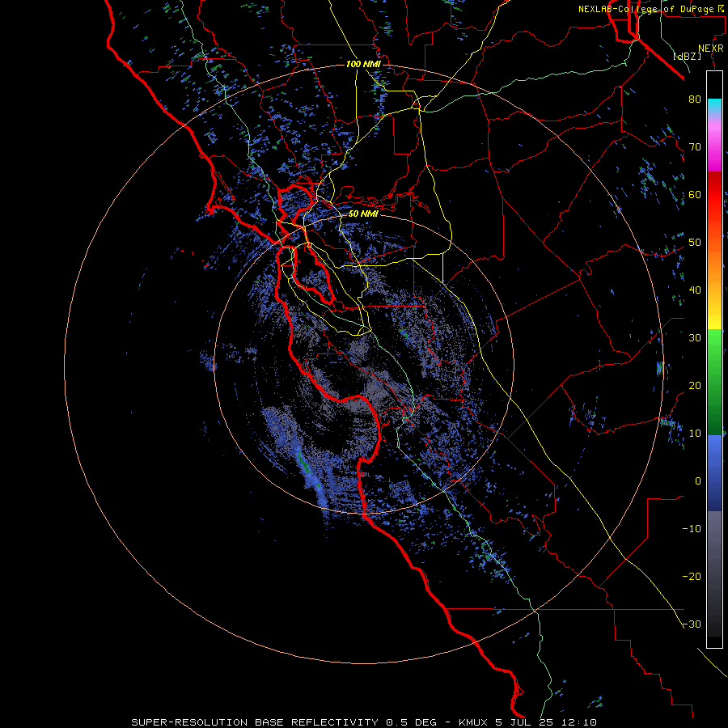Click the 0 value on the dBZ scale
The height and width of the screenshot is (728, 728).
(x=698, y=481)
